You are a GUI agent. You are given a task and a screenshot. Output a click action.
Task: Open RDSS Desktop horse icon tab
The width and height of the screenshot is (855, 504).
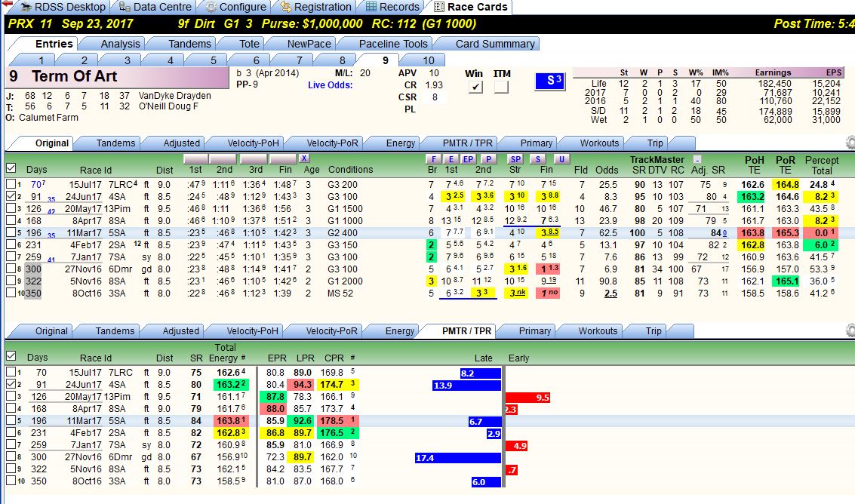(25, 7)
